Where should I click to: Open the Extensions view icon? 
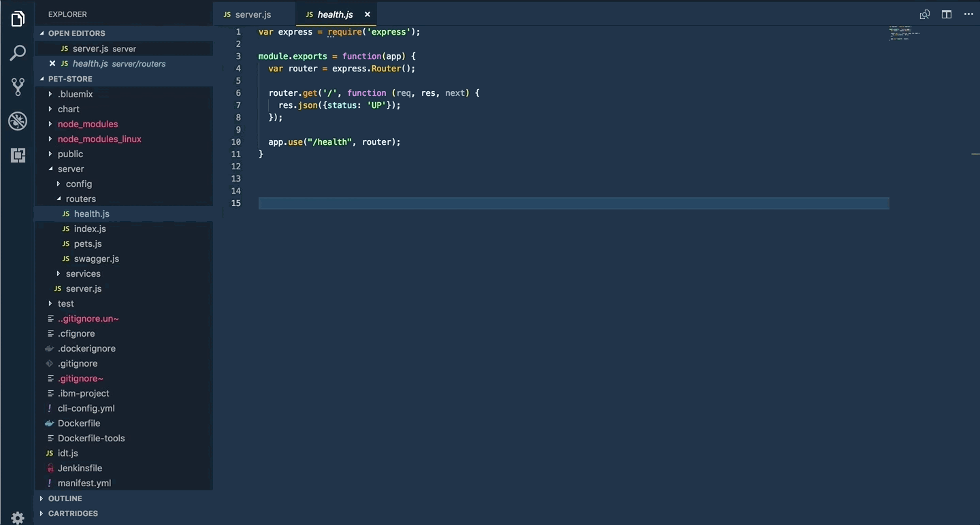pyautogui.click(x=17, y=155)
